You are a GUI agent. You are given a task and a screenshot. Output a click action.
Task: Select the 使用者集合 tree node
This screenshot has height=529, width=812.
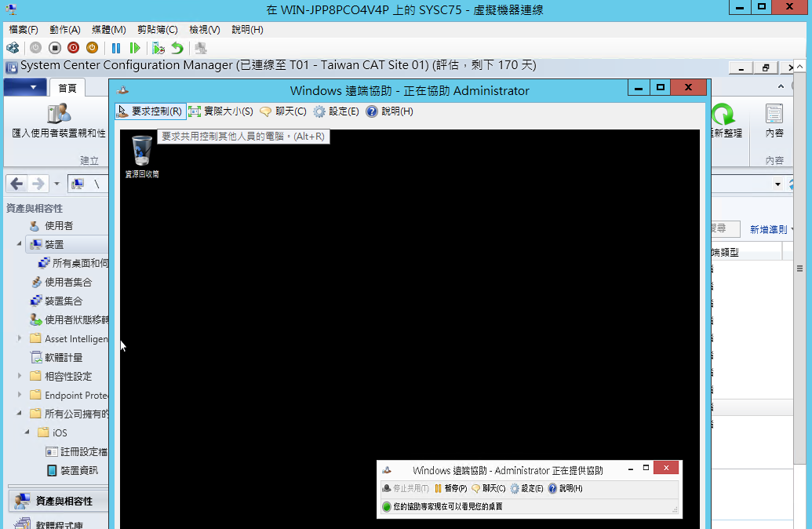(x=61, y=283)
